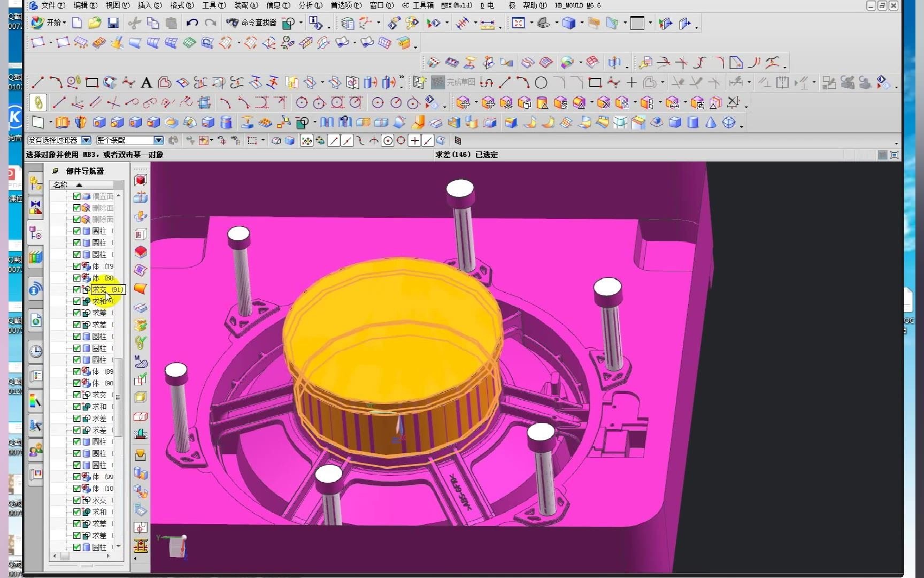Screen dimensions: 924x578
Task: Click the Redo arrow icon
Action: click(210, 22)
